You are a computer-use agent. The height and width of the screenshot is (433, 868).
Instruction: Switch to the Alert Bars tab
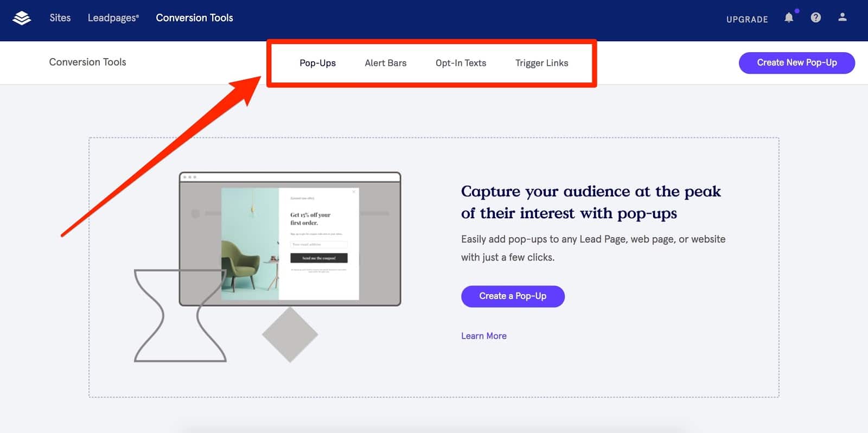tap(386, 63)
